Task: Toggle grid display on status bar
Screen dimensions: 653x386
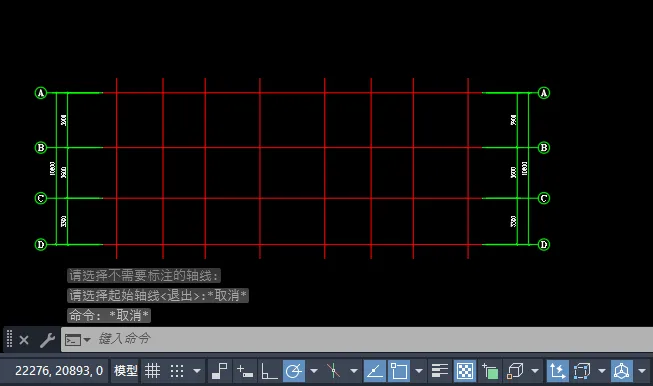Action: tap(152, 371)
